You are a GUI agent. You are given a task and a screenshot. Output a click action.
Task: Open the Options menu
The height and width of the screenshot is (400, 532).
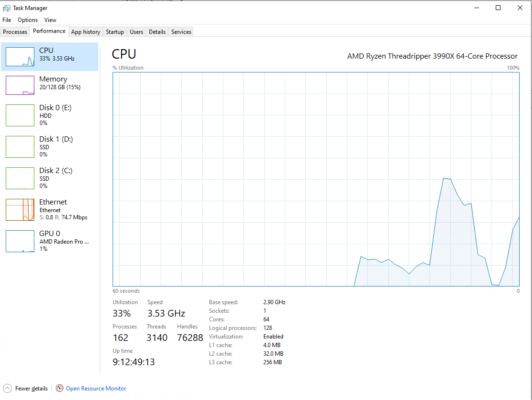(27, 20)
